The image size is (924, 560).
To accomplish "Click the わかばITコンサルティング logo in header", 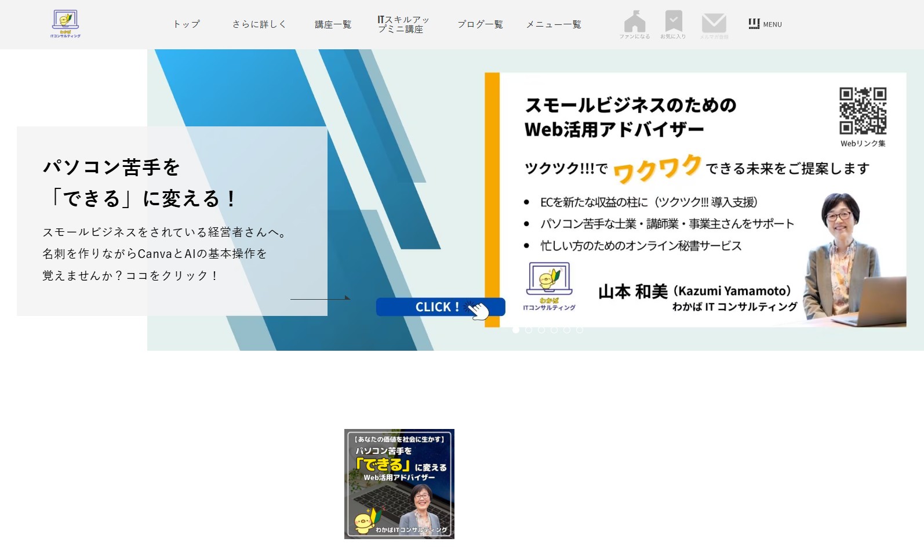I will click(66, 24).
